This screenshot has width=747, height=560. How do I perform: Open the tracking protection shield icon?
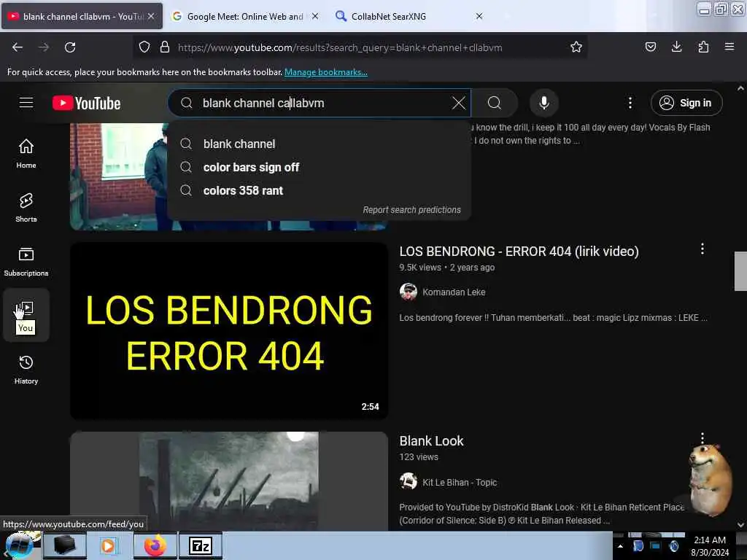144,47
